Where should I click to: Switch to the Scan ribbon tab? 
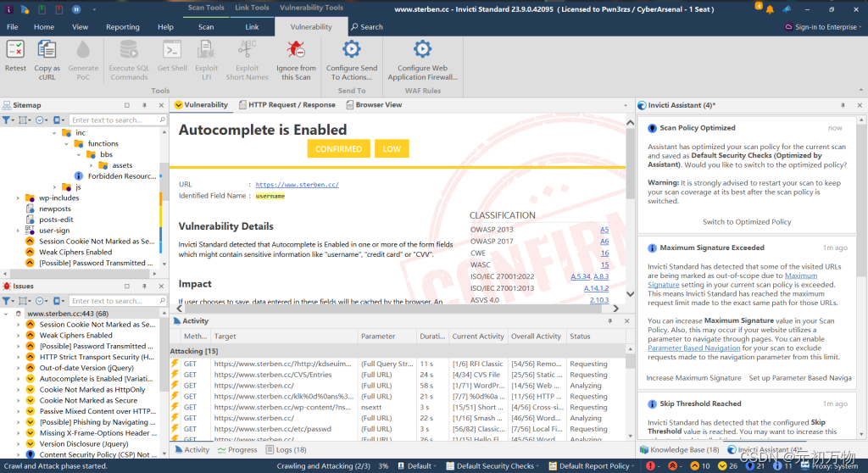[206, 26]
